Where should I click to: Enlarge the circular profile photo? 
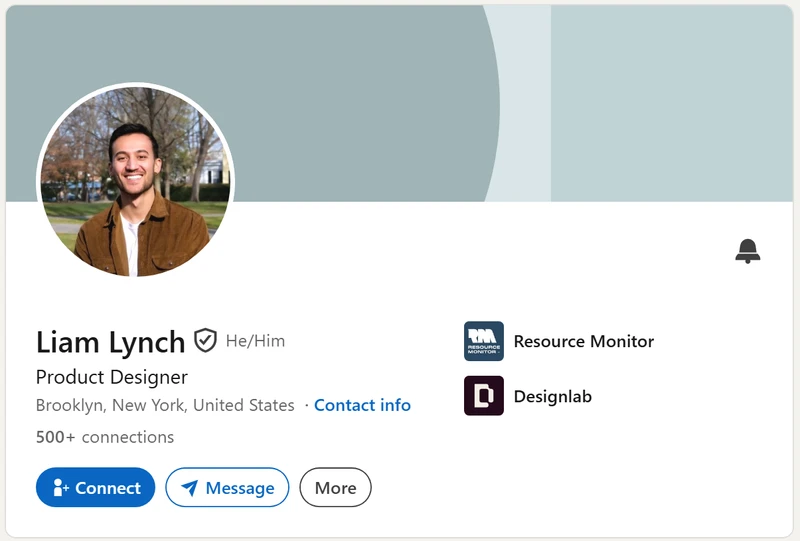click(135, 181)
